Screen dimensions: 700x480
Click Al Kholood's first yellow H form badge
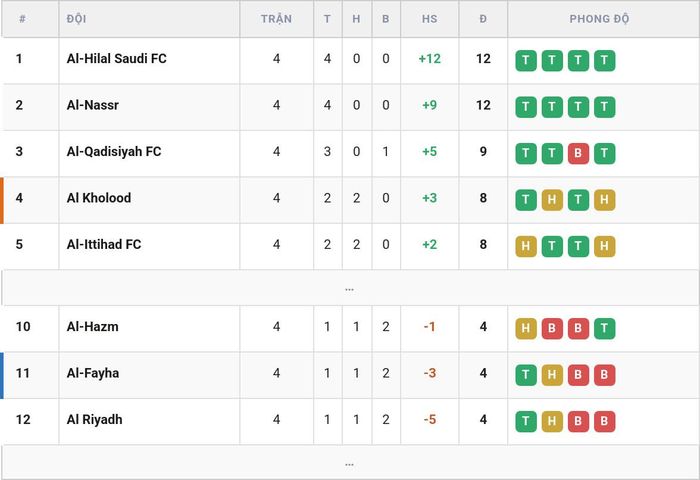point(552,200)
